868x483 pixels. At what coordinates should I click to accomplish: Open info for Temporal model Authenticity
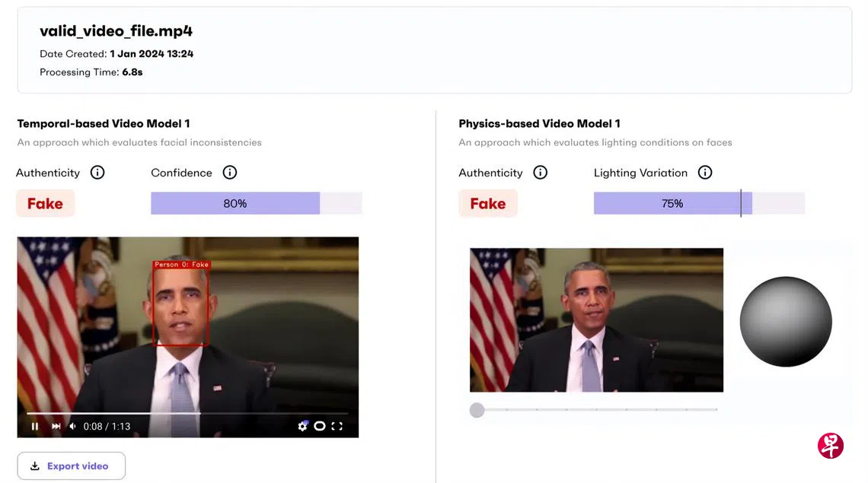click(97, 173)
